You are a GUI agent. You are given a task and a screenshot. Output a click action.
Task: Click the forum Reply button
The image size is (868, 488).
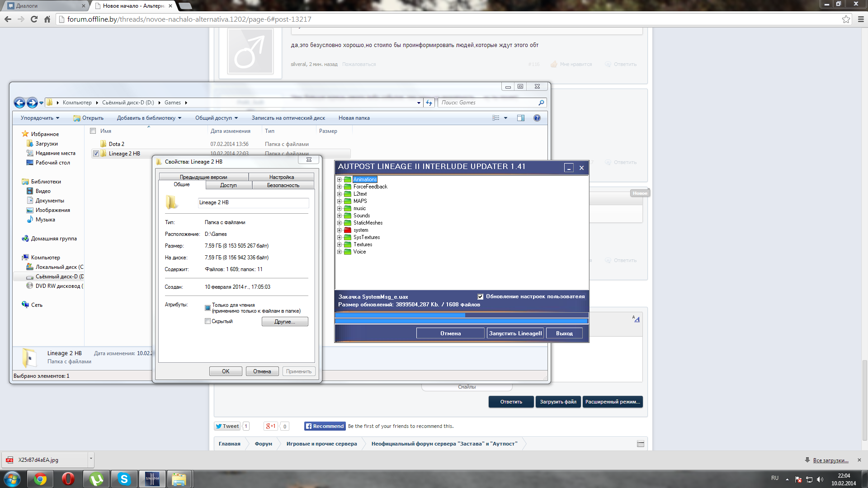(511, 402)
